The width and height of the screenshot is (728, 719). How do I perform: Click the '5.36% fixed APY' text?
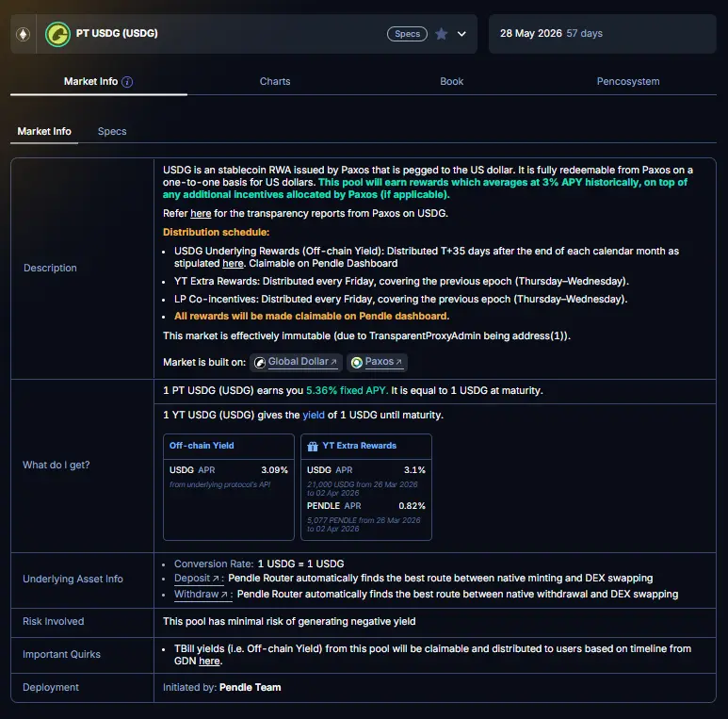point(347,391)
